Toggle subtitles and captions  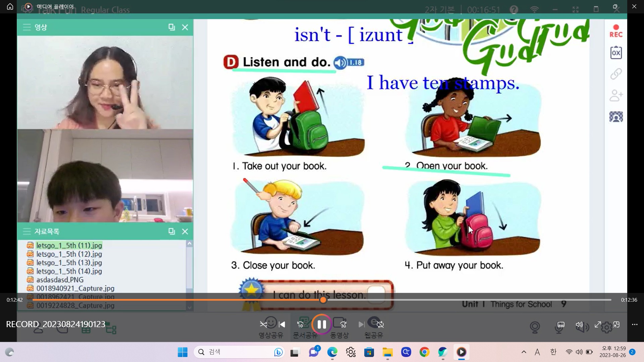point(561,324)
